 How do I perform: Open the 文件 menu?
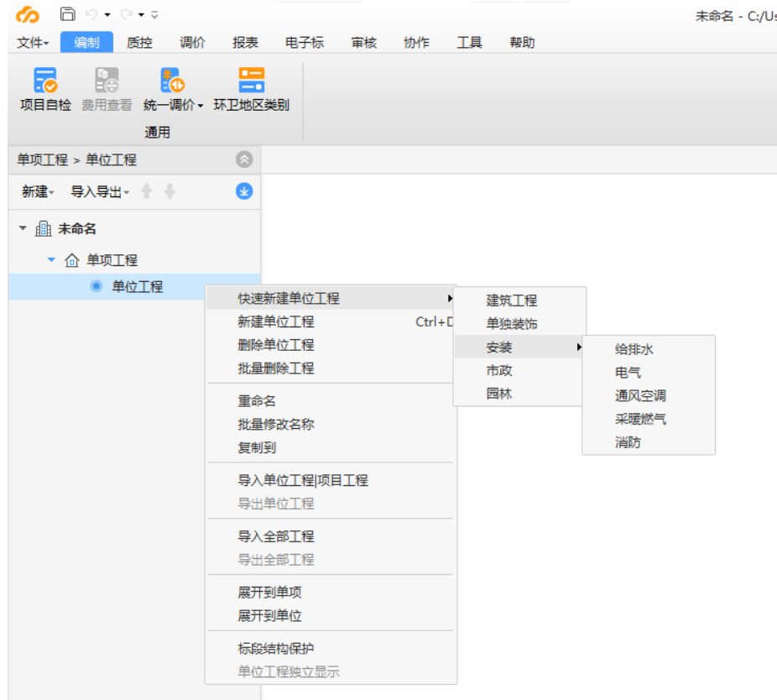pos(33,43)
